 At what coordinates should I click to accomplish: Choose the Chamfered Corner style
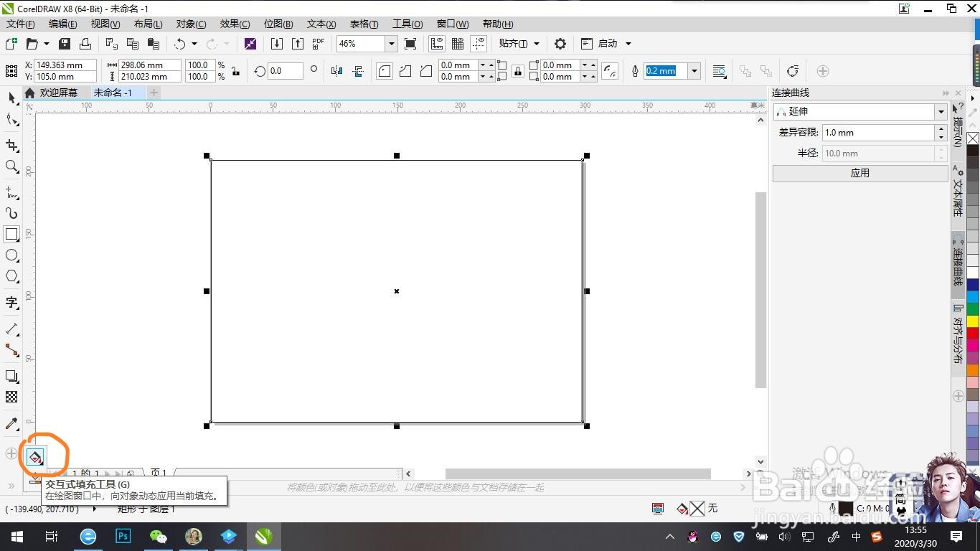426,71
